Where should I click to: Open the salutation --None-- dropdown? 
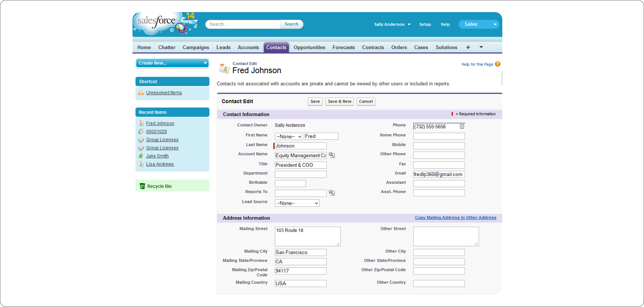pyautogui.click(x=289, y=136)
